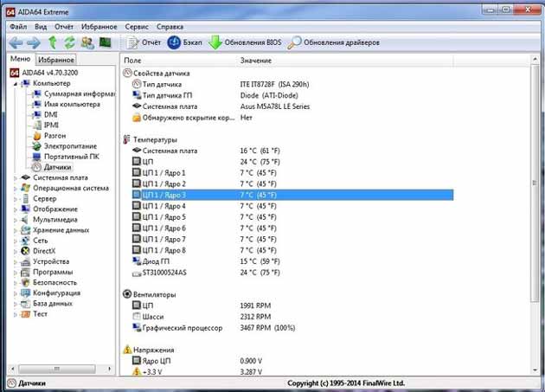Open the Сервис menu
545x392 pixels.
pos(137,27)
